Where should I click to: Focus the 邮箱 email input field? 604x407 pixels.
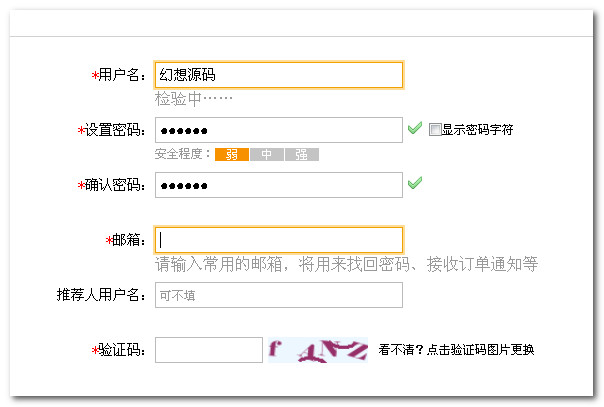tap(279, 240)
